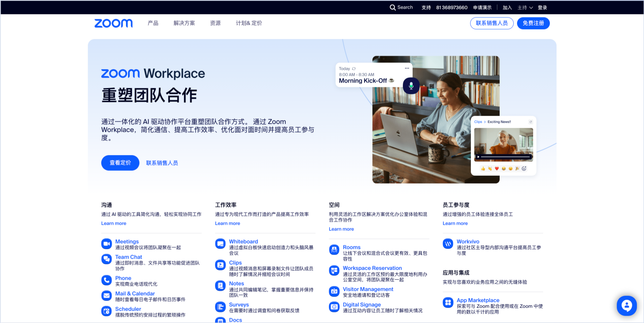Viewport: 644px width, 323px height.
Task: Click the share icon on Clips card header
Action: click(530, 122)
